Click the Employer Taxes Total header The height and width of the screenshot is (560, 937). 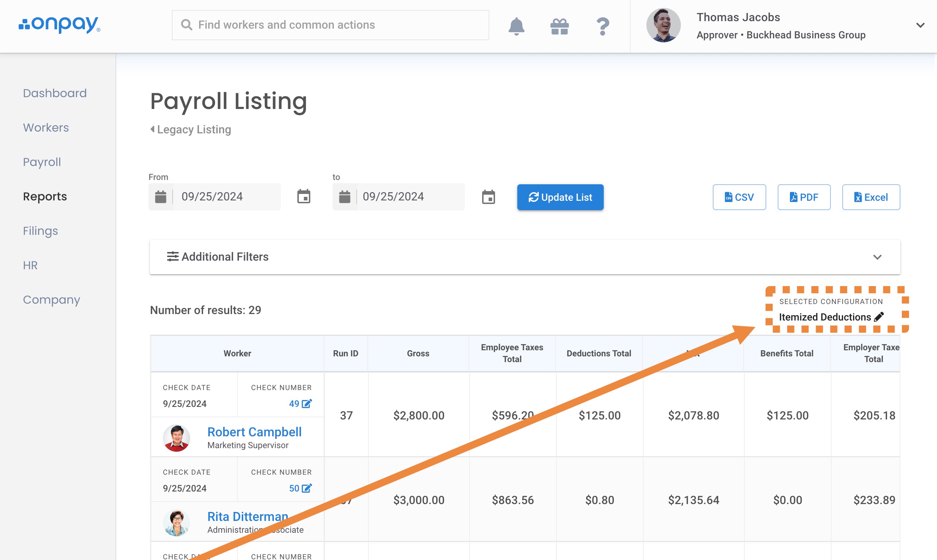(x=865, y=353)
